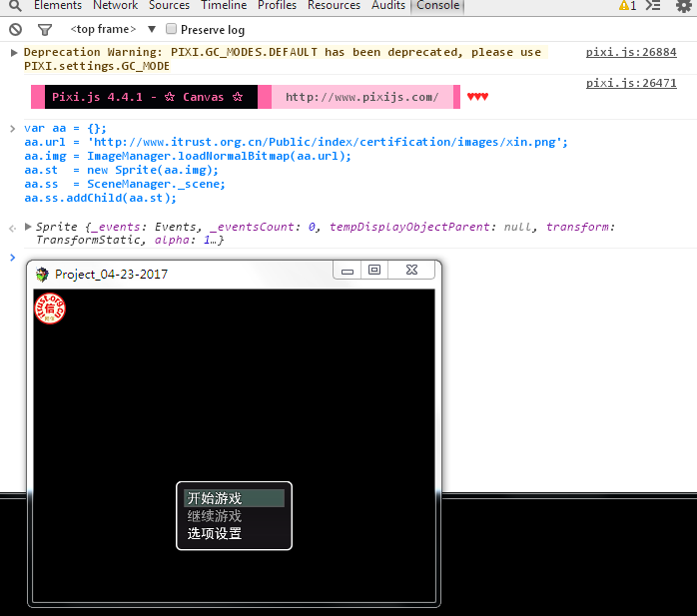Click the red hearts after pixijs banner

(x=477, y=97)
